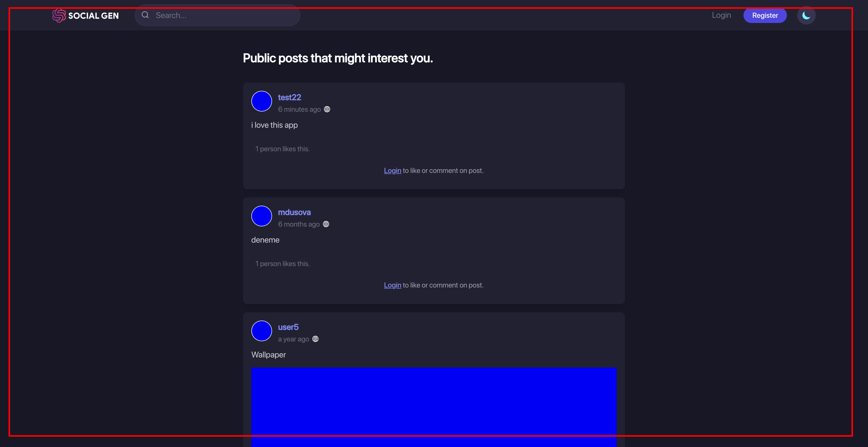
Task: Click Login link under test22's post
Action: [x=393, y=171]
